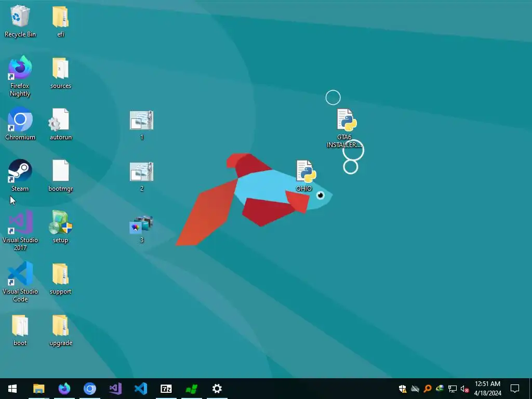532x399 pixels.
Task: Open Windows Security tray icon
Action: tap(403, 389)
